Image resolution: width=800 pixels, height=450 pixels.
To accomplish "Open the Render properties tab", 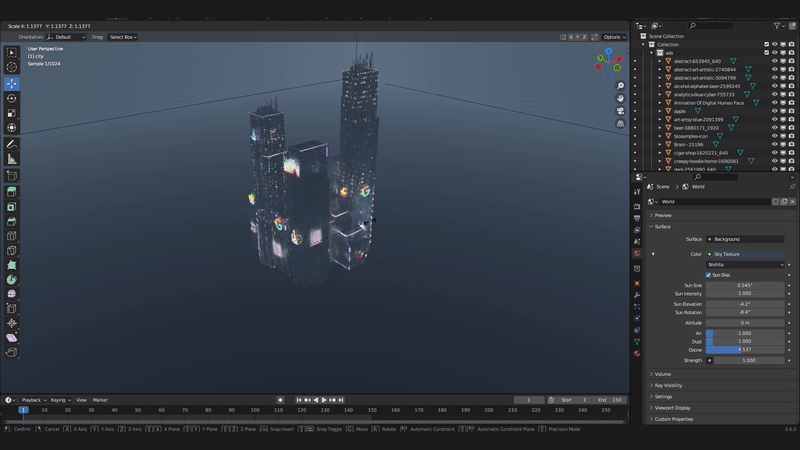I will coord(637,206).
